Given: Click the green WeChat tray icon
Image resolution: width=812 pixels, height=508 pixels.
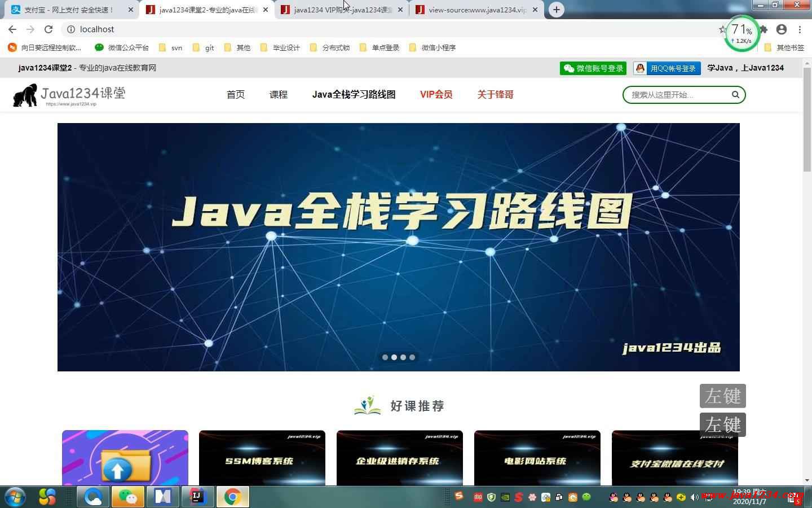Looking at the screenshot, I should [x=586, y=497].
